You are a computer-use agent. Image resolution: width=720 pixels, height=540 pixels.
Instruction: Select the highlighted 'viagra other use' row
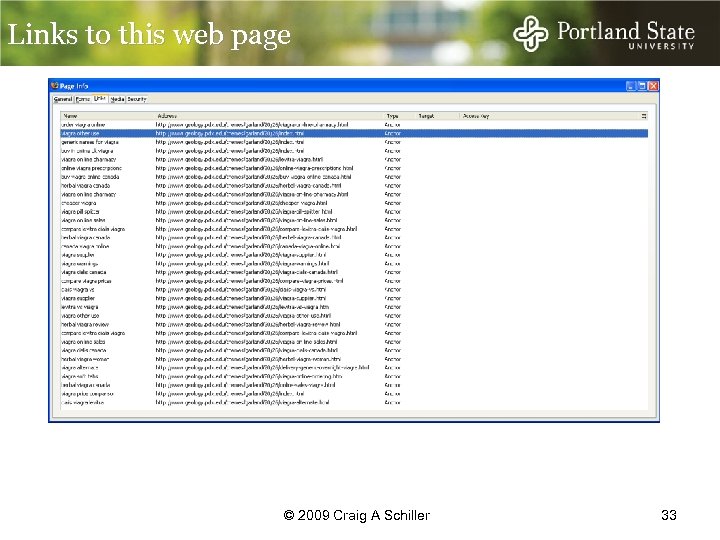(354, 134)
